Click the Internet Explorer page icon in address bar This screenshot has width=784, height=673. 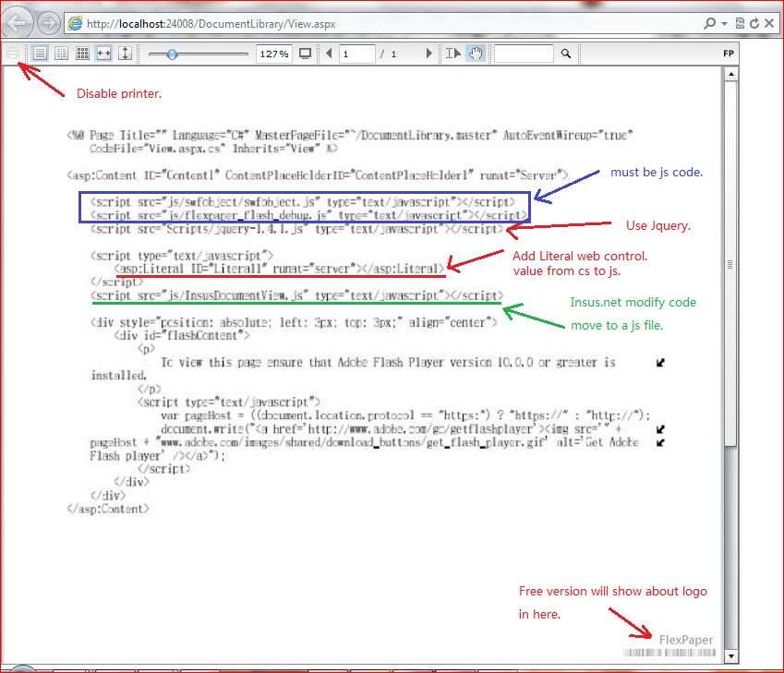click(x=76, y=23)
